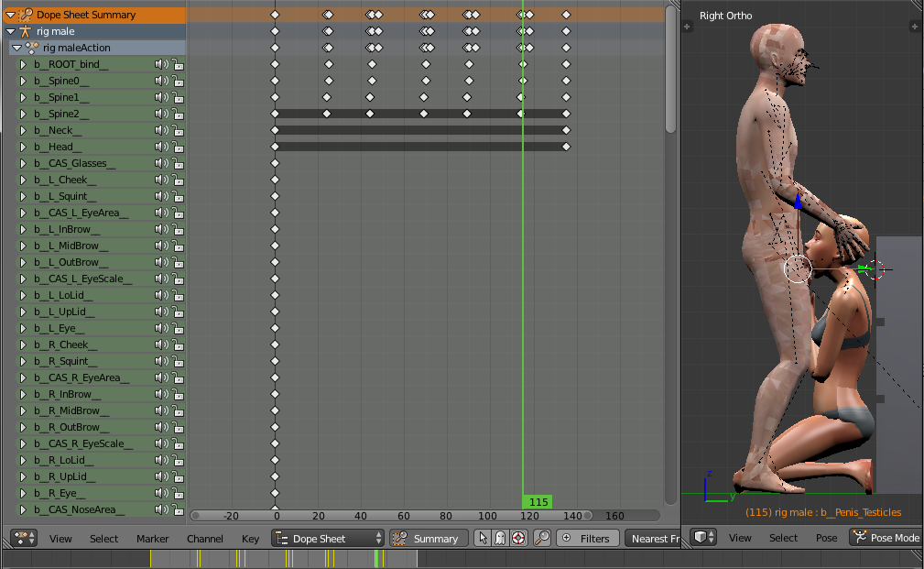Open the Nearest Frame snapping dropdown
Screen dimensions: 924x569
point(653,538)
